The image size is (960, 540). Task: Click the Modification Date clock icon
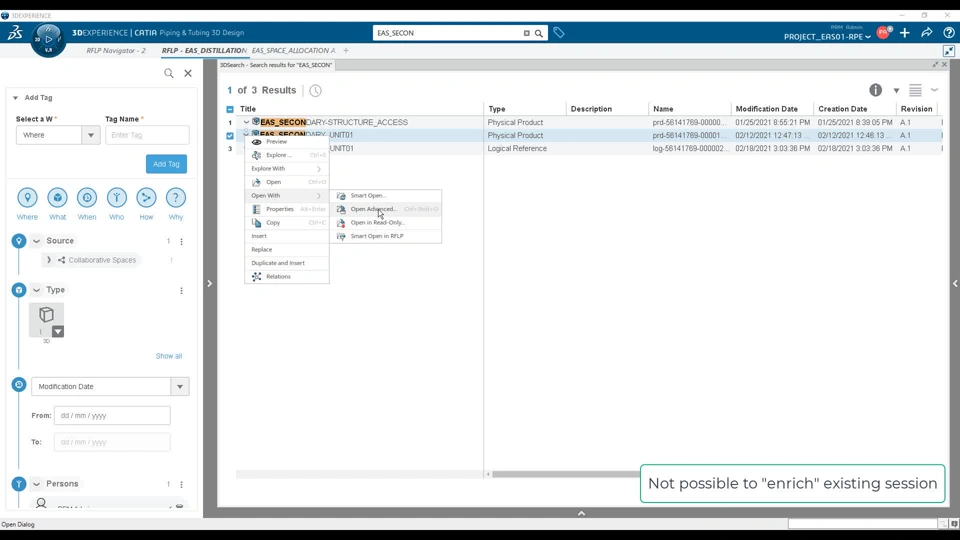coord(19,384)
